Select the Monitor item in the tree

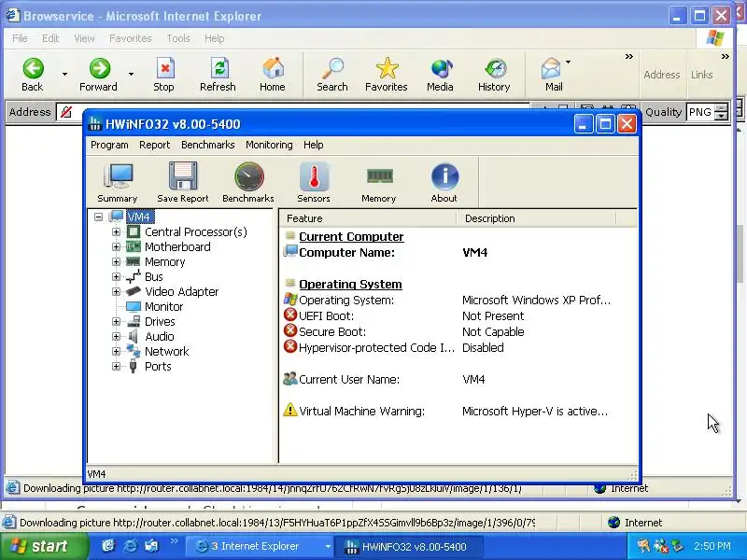[155, 306]
